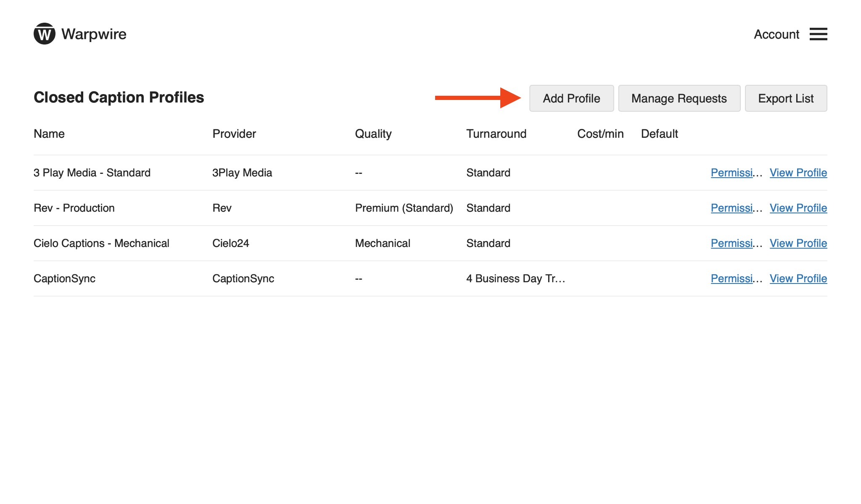View profile for CaptionSync

coord(798,278)
